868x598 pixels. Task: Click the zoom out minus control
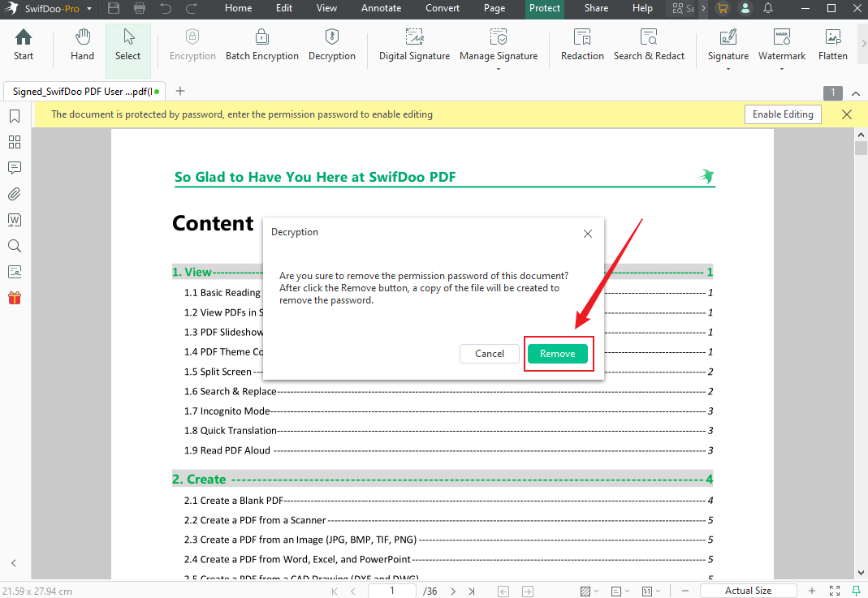tap(684, 591)
